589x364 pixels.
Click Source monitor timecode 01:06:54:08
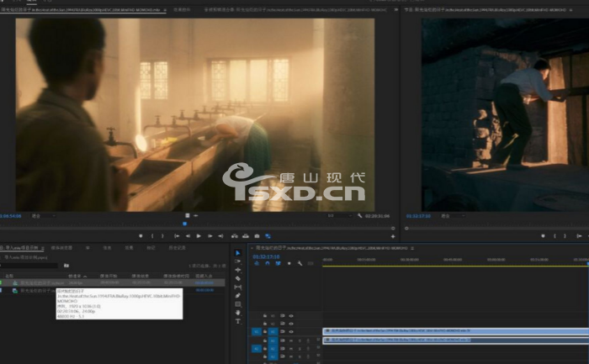[x=10, y=216]
